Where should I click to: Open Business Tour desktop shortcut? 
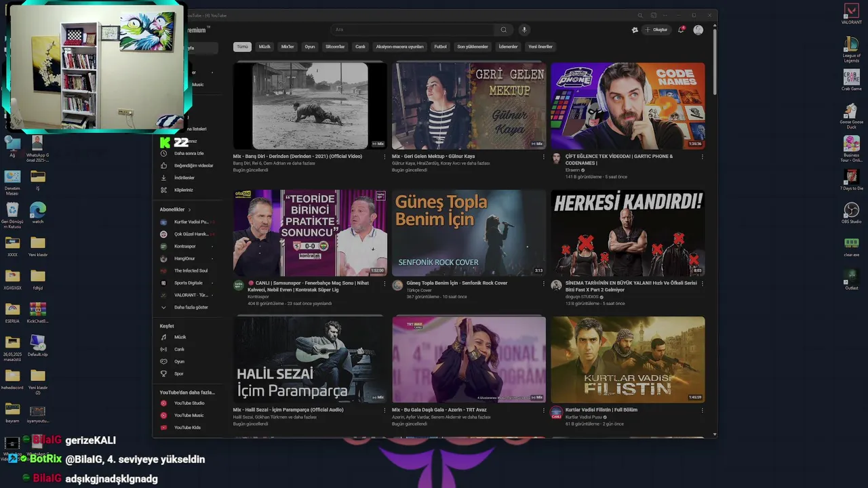pyautogui.click(x=851, y=148)
